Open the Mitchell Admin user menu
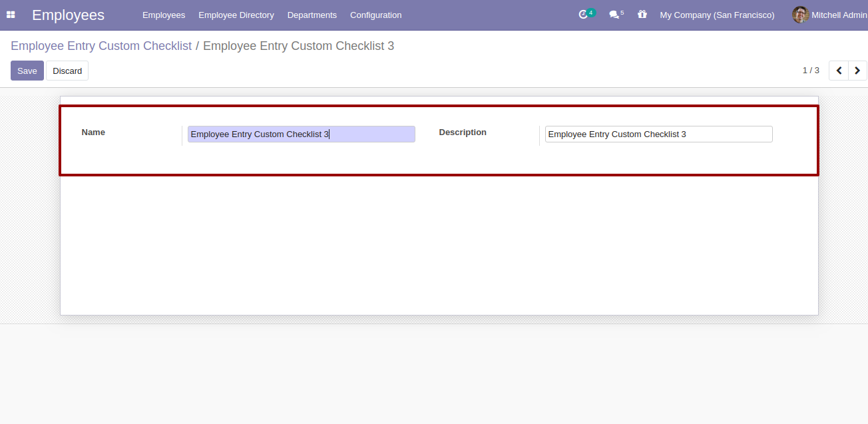868x424 pixels. click(x=829, y=15)
